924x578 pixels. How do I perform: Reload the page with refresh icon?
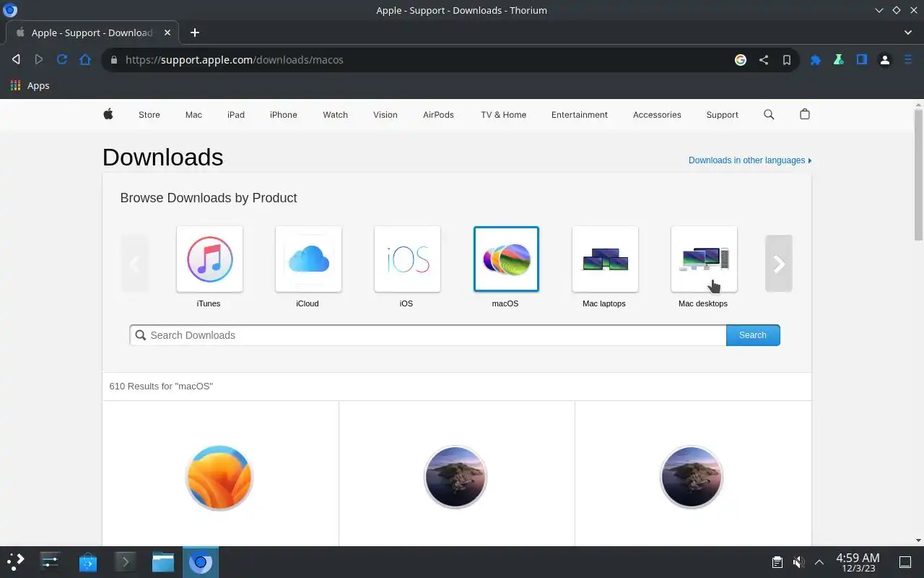pos(62,60)
